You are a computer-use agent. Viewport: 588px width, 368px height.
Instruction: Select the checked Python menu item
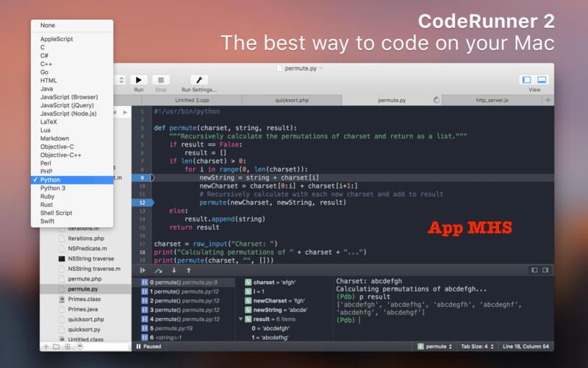pos(72,180)
